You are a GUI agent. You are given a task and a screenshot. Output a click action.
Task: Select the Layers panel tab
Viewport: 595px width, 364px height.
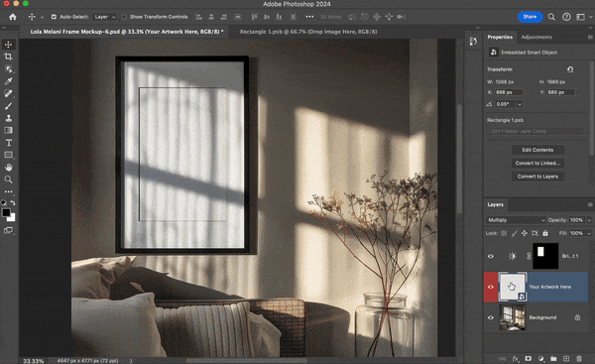click(x=495, y=204)
